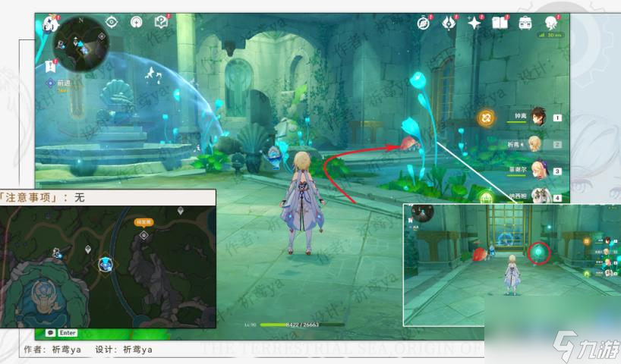This screenshot has width=621, height=364.
Task: Click the blonde Traveler character in the main view
Action: 302,202
